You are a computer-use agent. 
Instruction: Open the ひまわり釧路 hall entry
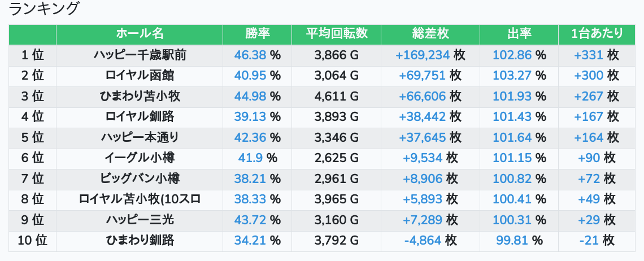pyautogui.click(x=140, y=241)
